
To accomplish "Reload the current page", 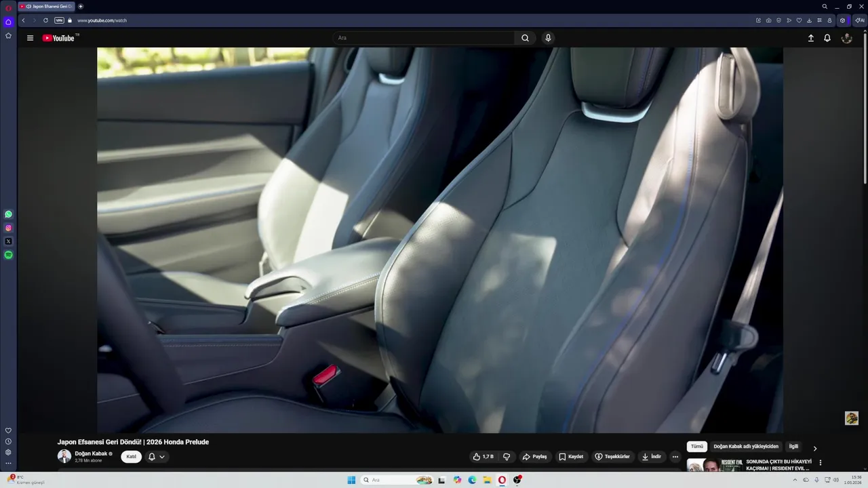I will click(x=45, y=20).
